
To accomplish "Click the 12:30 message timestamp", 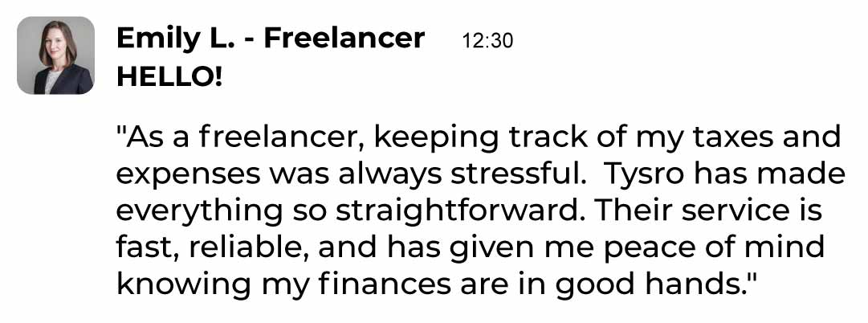I will pyautogui.click(x=487, y=40).
